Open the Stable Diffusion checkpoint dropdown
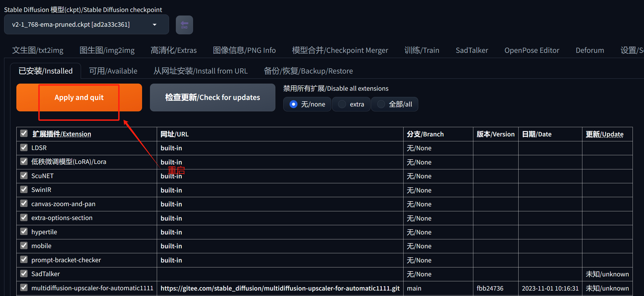The height and width of the screenshot is (296, 644). [x=82, y=25]
